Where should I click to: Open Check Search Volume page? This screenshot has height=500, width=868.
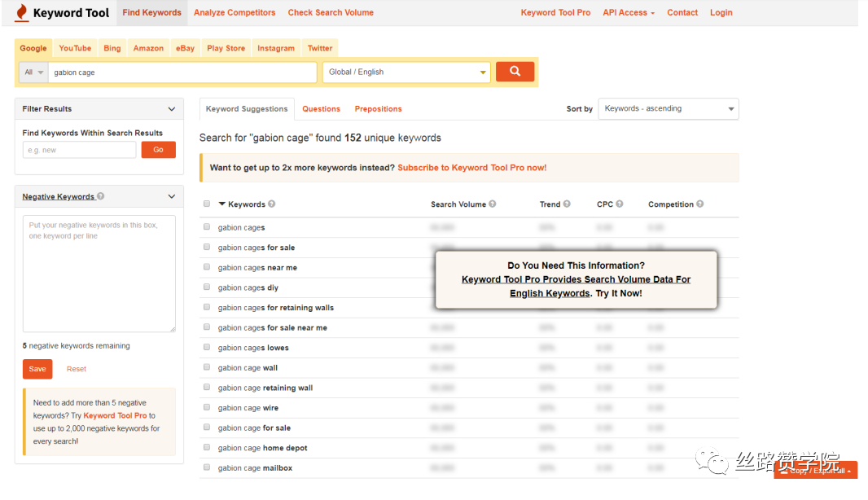(331, 12)
